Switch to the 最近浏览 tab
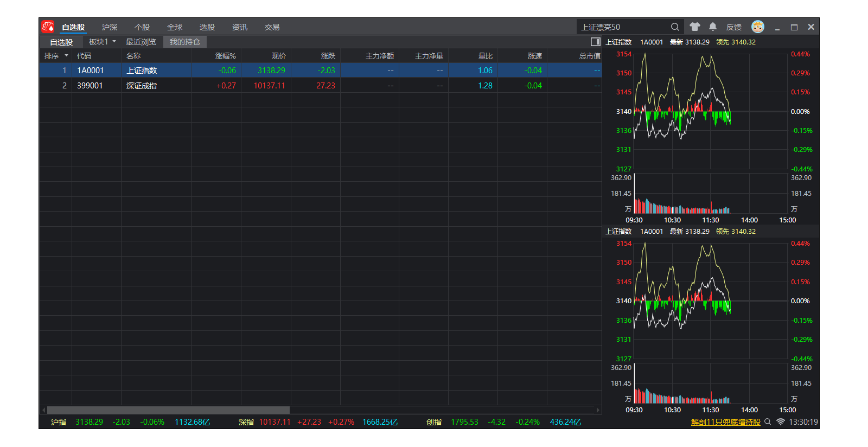 pos(141,42)
